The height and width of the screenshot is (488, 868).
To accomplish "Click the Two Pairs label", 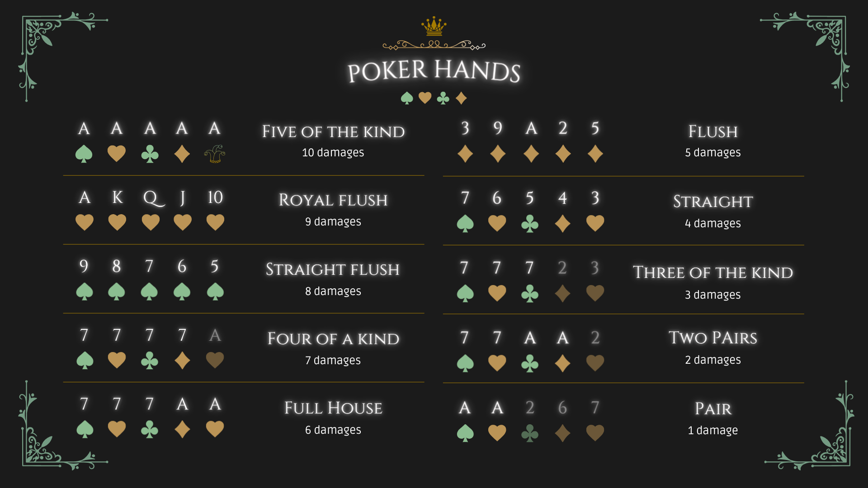I will [713, 338].
